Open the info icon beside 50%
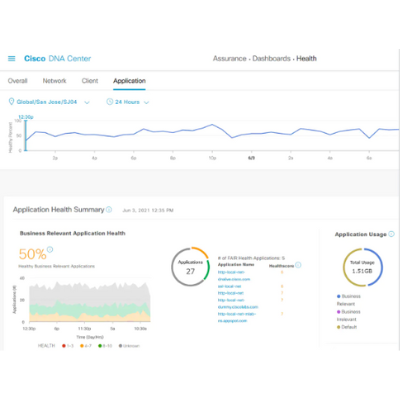 click(x=50, y=249)
